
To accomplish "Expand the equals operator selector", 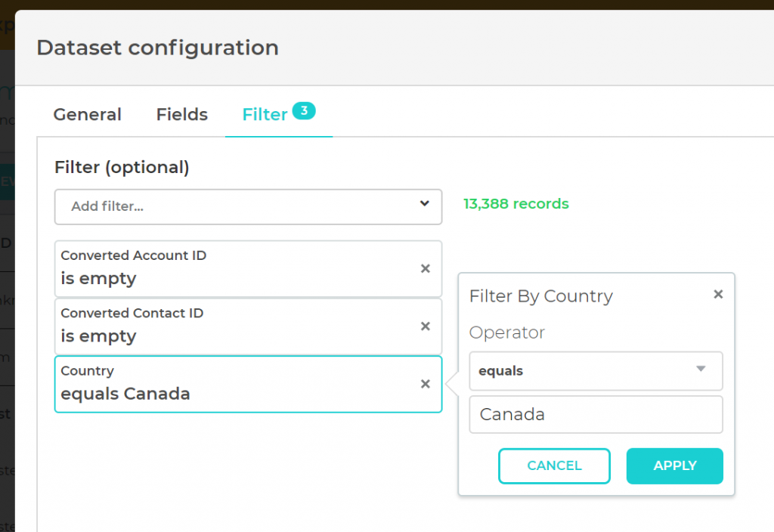I will (596, 371).
